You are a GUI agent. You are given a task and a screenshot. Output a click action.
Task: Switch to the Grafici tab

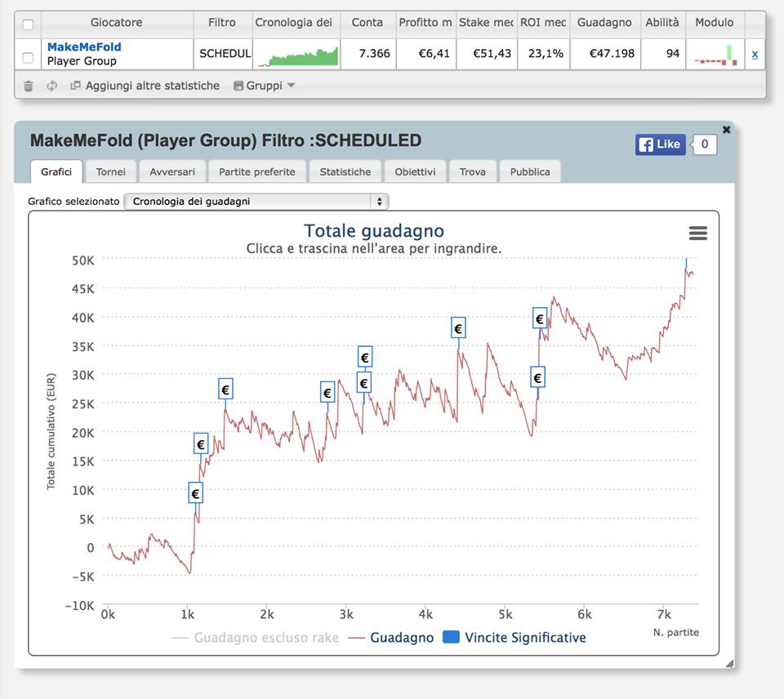[56, 171]
